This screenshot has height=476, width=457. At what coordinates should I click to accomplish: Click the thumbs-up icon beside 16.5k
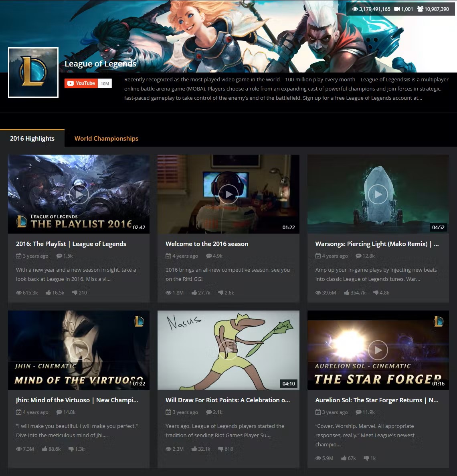[x=48, y=292]
